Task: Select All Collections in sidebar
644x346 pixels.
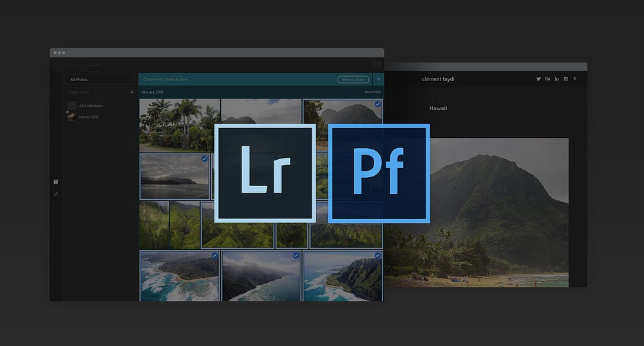Action: point(91,106)
